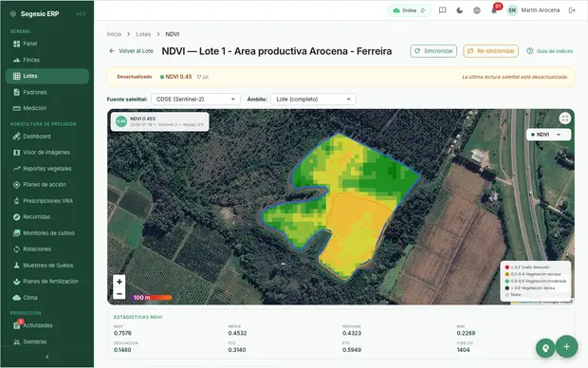Open the notifications bell icon

click(494, 10)
